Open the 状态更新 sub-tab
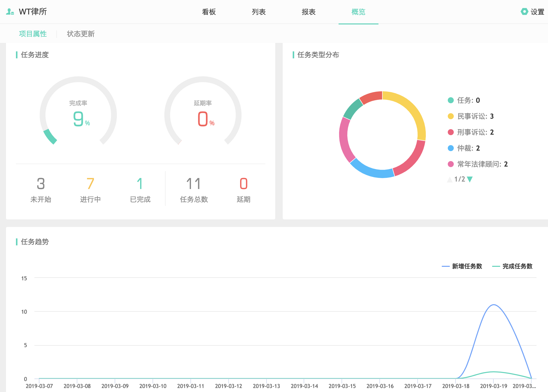This screenshot has width=548, height=392. (x=81, y=34)
